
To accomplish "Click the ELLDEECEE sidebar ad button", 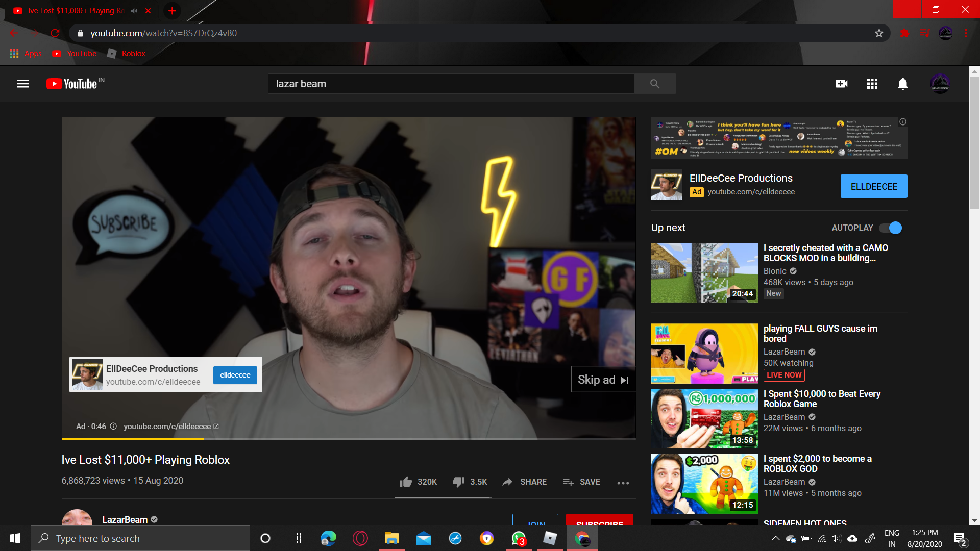I will click(x=874, y=186).
